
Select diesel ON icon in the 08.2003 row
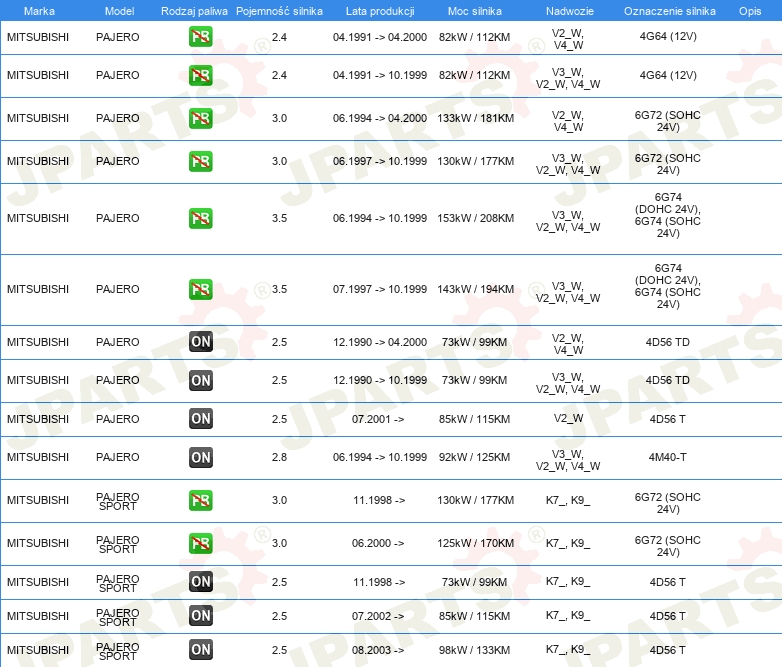[200, 649]
